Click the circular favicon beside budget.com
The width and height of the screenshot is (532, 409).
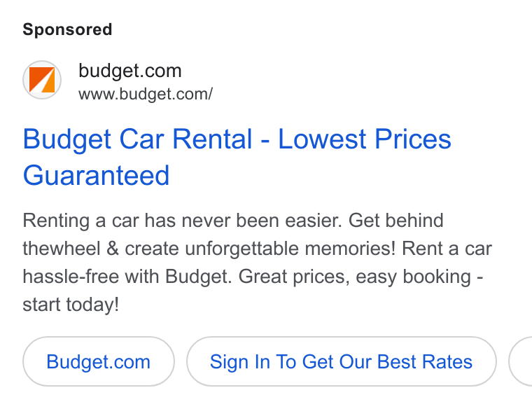click(42, 80)
